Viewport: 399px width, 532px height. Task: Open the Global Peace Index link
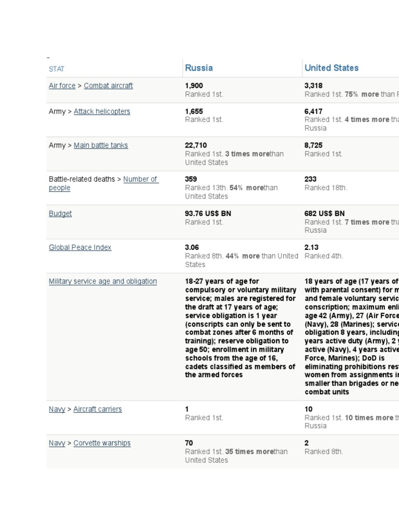click(80, 248)
